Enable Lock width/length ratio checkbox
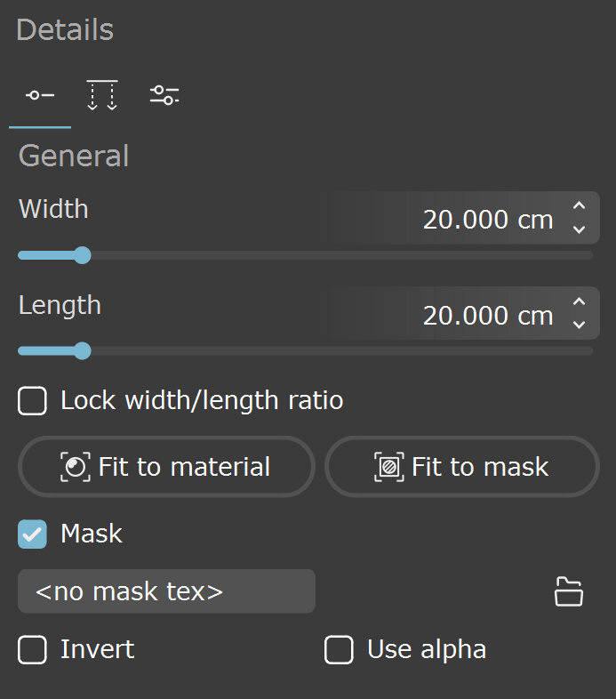 (32, 401)
